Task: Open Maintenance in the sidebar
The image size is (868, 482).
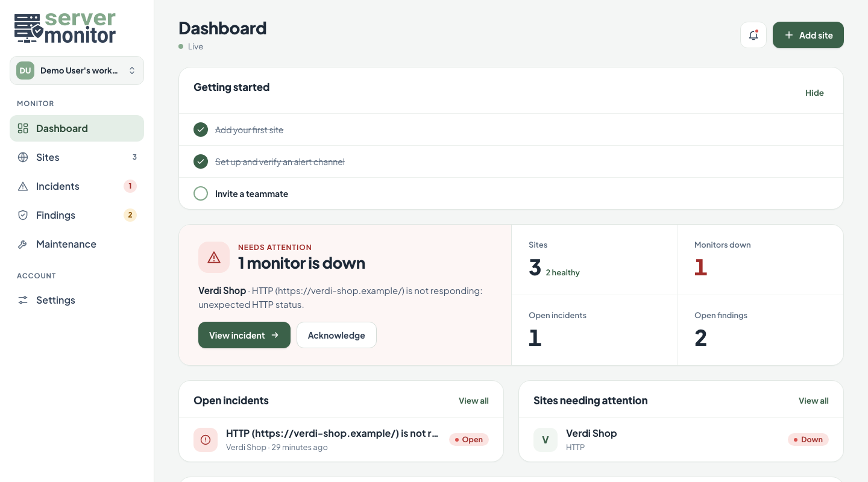Action: coord(77,244)
